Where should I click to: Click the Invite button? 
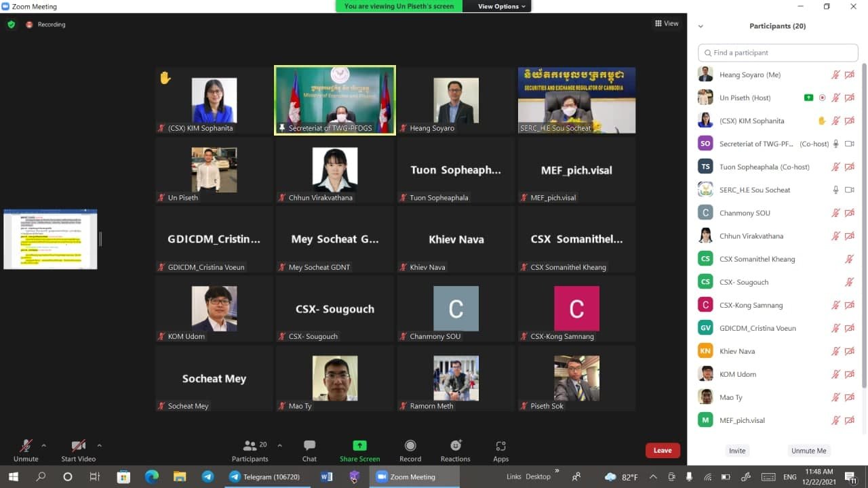coord(737,451)
